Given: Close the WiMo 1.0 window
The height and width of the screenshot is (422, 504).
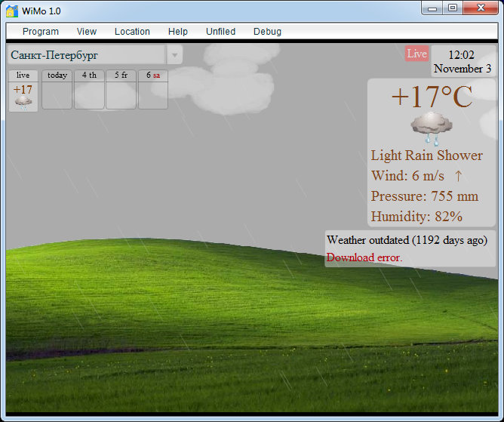Looking at the screenshot, I should pos(481,8).
